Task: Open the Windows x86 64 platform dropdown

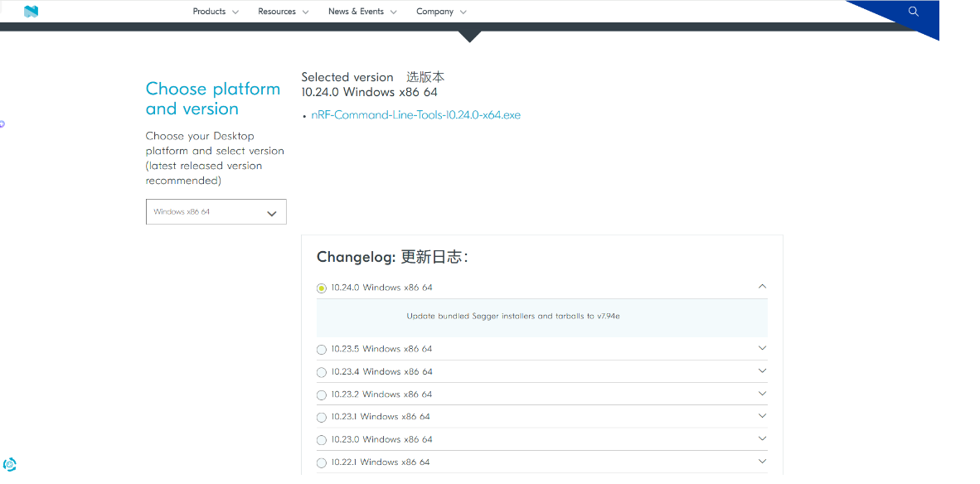Action: pyautogui.click(x=216, y=211)
